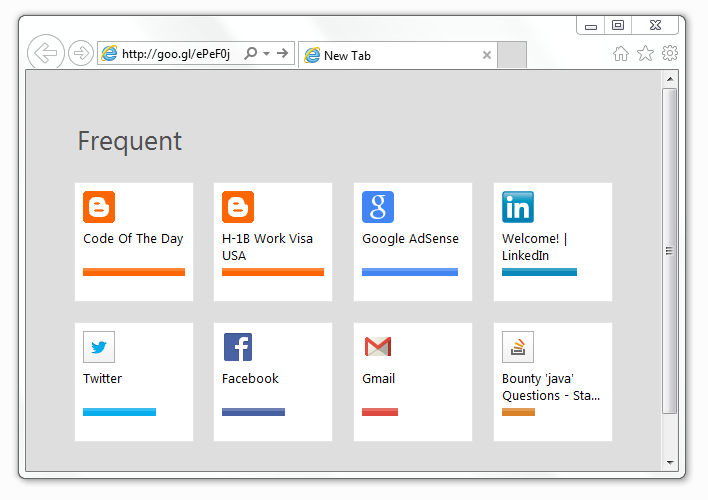Click the Go arrow in address bar
This screenshot has height=500, width=708.
(283, 53)
